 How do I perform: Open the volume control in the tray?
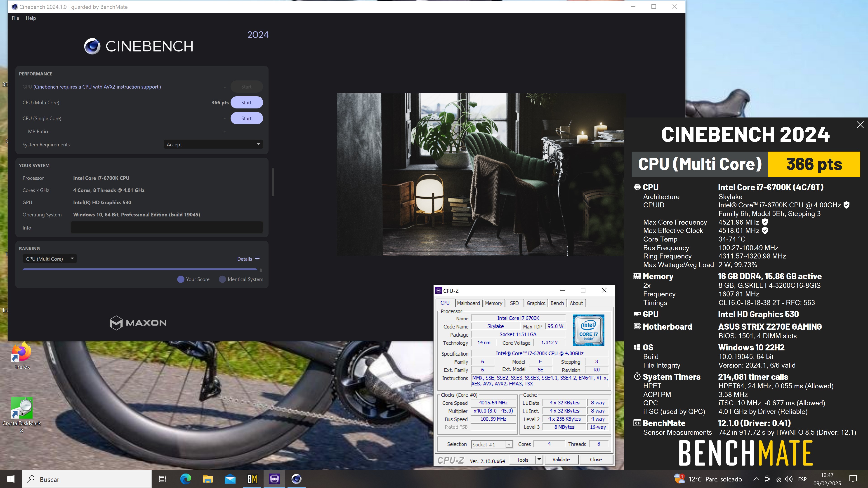(x=788, y=479)
